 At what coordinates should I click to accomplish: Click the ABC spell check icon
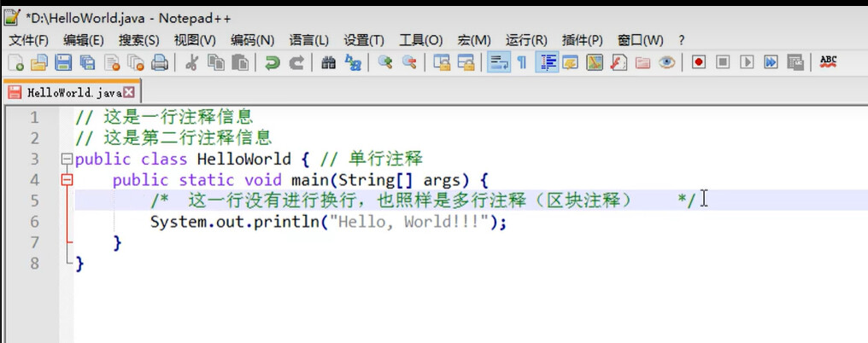point(828,62)
